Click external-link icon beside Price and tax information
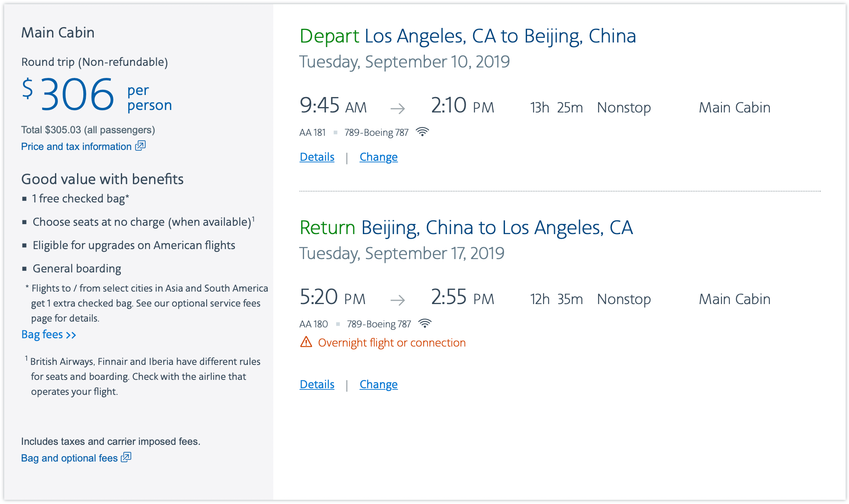 click(x=140, y=146)
